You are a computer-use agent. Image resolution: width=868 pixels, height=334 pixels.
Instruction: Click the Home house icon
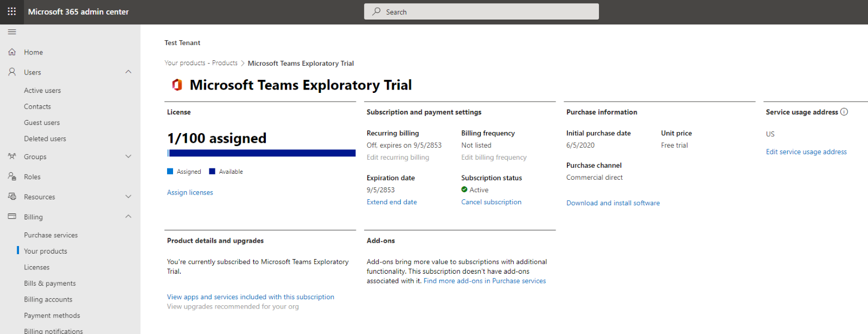(12, 52)
